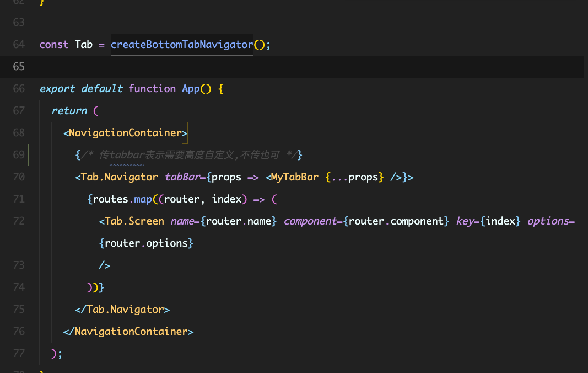Click 'Tab' variable name on line 64
588x373 pixels.
click(84, 45)
